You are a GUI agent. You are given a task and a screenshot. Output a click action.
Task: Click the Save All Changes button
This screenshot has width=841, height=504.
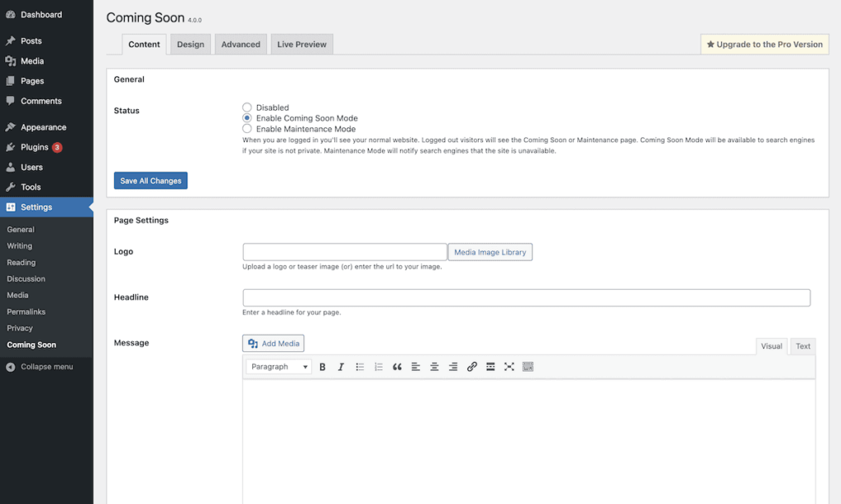tap(150, 181)
